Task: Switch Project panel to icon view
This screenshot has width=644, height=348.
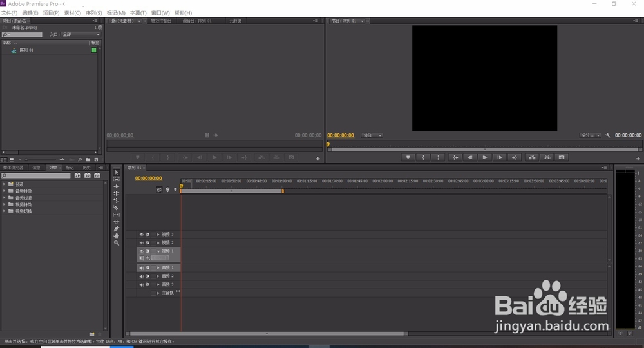Action: coord(12,159)
